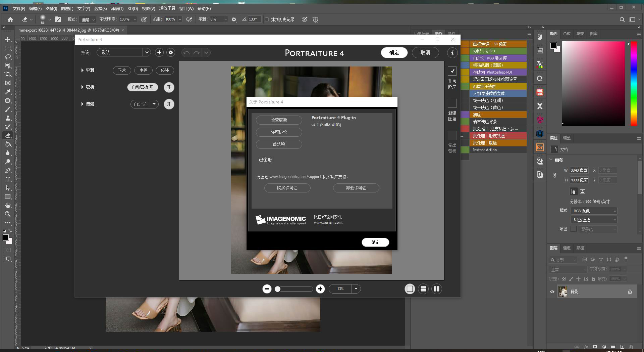Expand the 增强 enhancement section
This screenshot has height=352, width=644.
point(82,104)
